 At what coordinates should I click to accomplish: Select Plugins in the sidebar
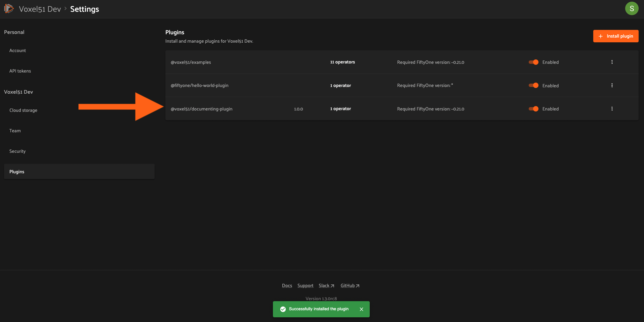79,172
